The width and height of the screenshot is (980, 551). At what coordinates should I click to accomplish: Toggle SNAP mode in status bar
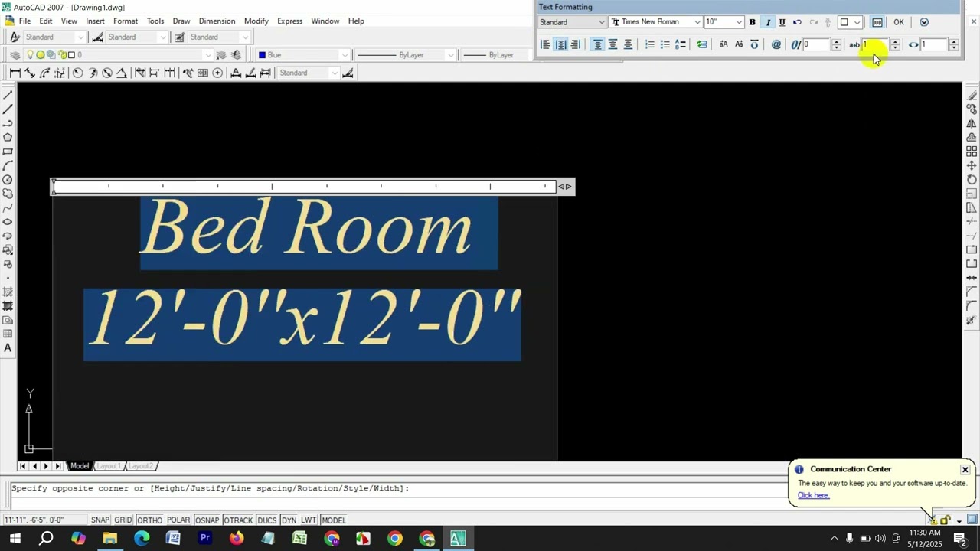point(100,520)
